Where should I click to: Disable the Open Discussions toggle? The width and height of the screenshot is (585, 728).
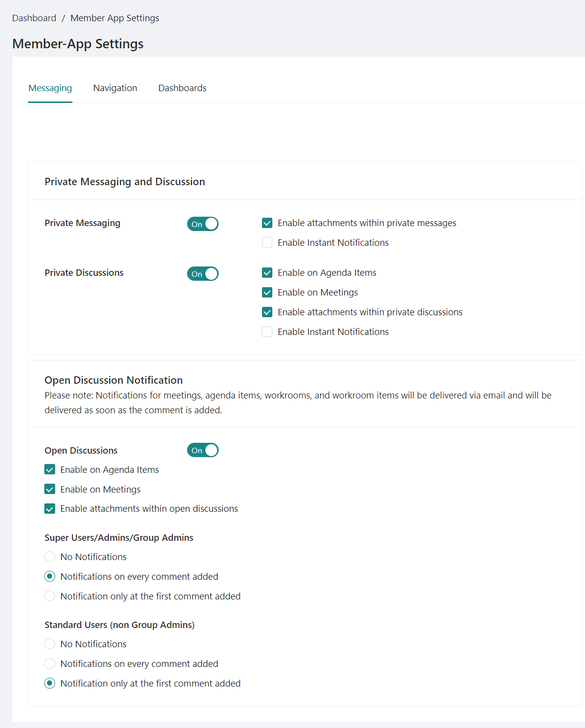(x=202, y=450)
